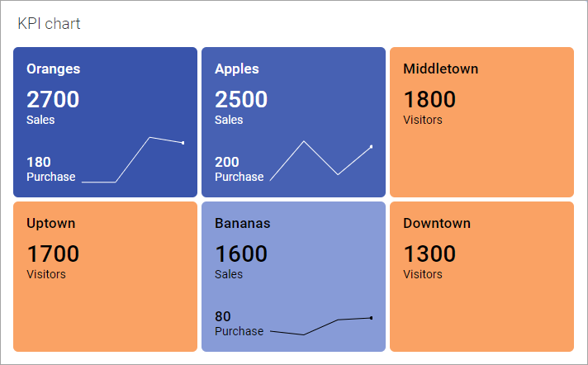Viewport: 588px width, 365px height.
Task: Click the 1800 Visitors value
Action: coord(429,100)
